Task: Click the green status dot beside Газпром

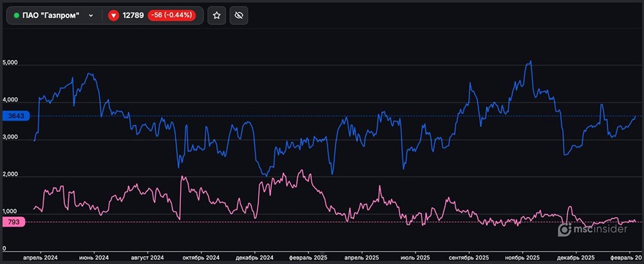Action: coord(16,15)
